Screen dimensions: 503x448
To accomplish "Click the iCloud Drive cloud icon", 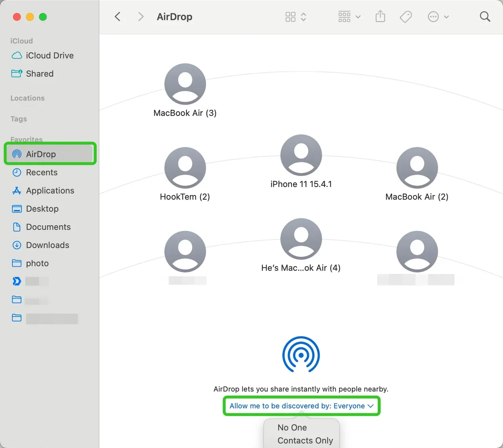I will click(17, 55).
